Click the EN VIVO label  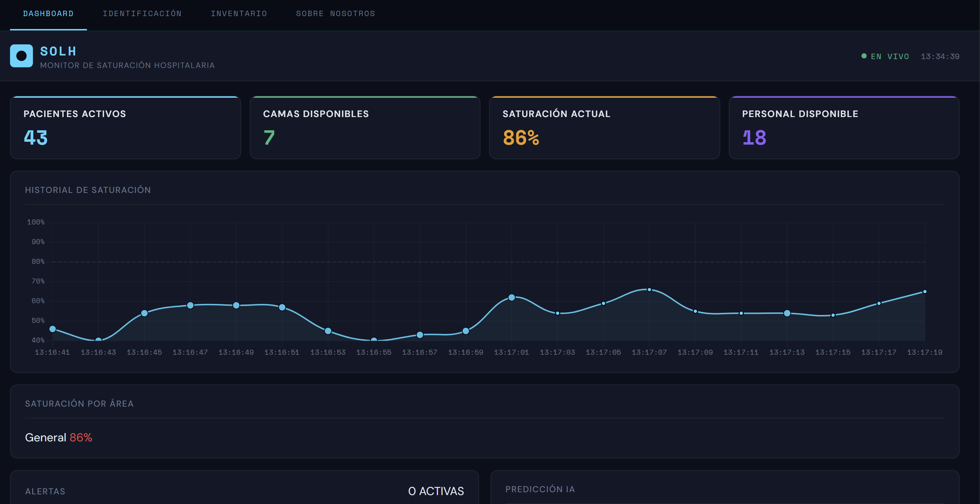890,56
